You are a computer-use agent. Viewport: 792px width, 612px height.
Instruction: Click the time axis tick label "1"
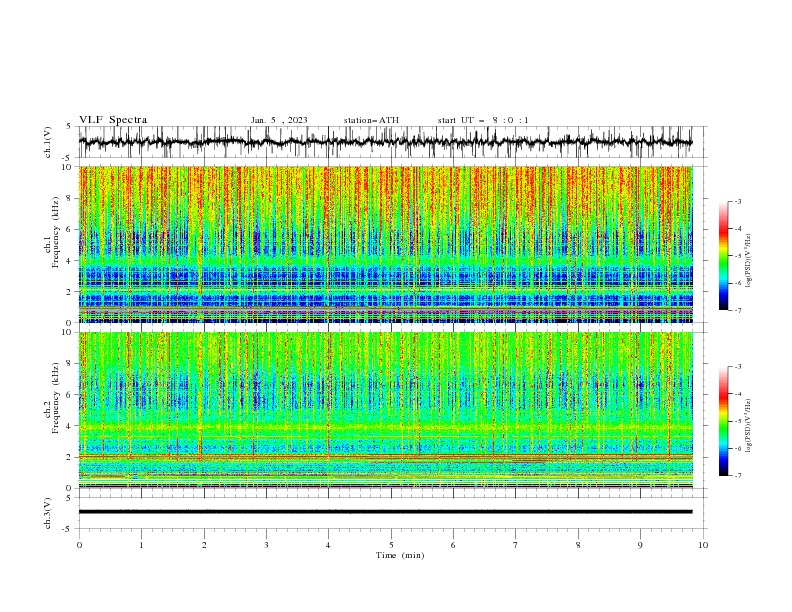point(141,545)
